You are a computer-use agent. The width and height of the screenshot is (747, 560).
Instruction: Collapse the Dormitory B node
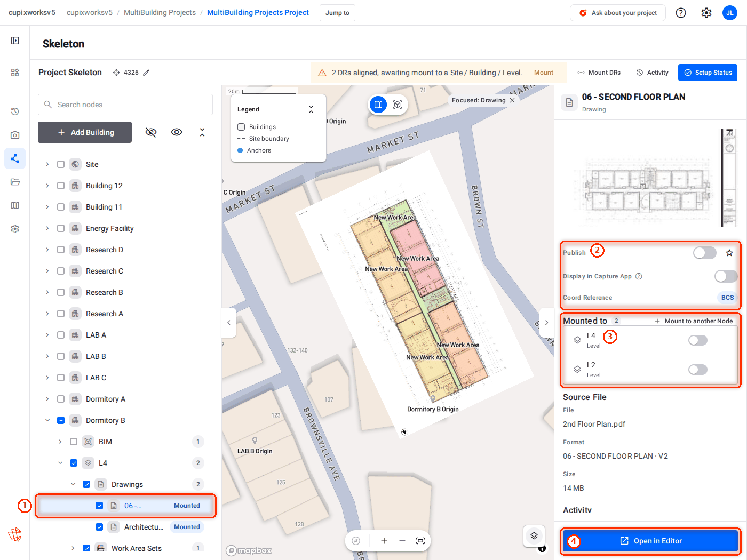(x=47, y=420)
